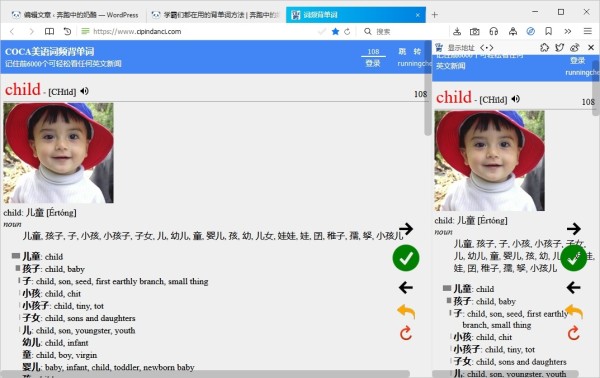Go to previous word left arrow main page
Image resolution: width=600 pixels, height=378 pixels.
tap(406, 287)
